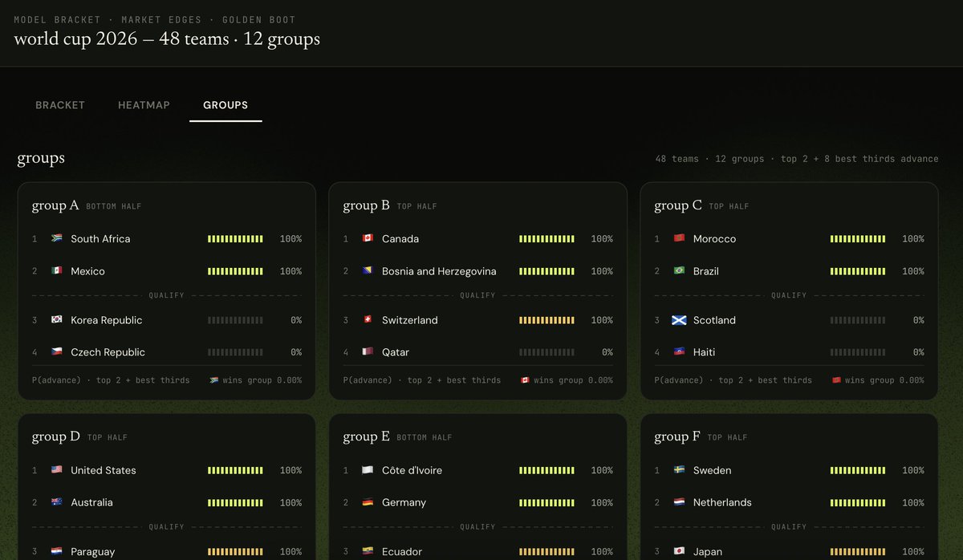Click Brazil's advance probability bar
Viewport: 963px width, 560px height.
(x=858, y=271)
